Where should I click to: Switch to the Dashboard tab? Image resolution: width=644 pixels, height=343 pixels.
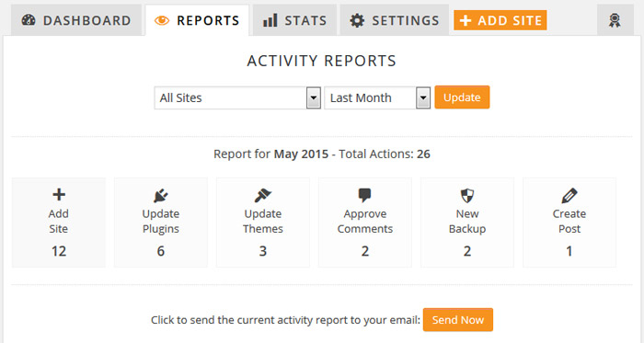point(76,20)
